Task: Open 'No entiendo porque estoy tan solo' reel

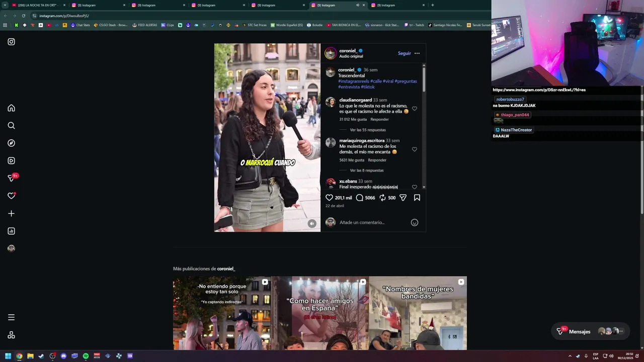Action: pos(222,313)
